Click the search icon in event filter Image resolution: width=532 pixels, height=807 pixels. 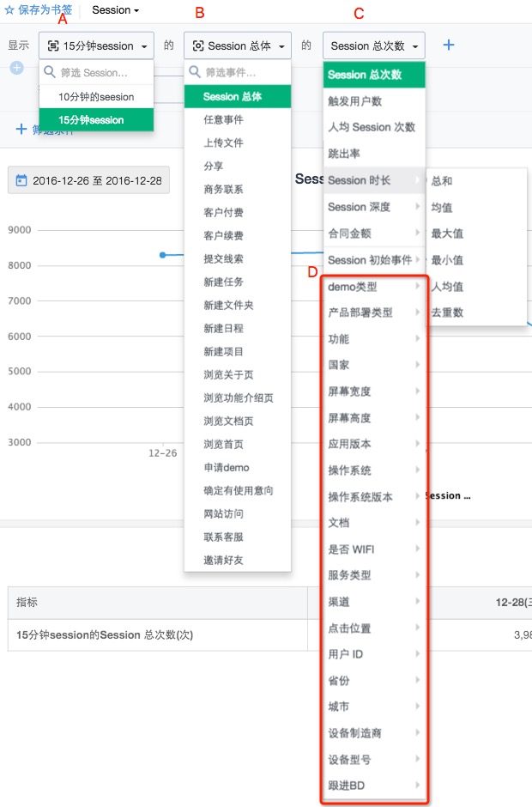click(195, 72)
